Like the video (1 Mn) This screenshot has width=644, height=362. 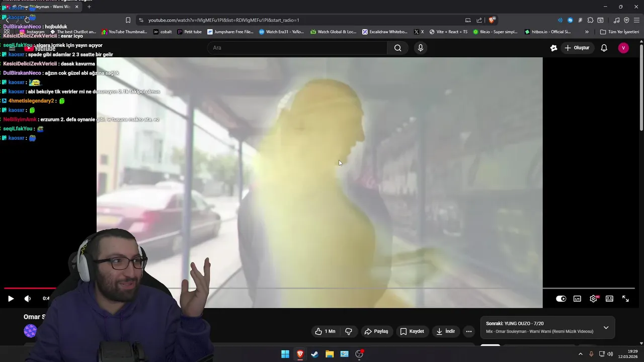325,331
